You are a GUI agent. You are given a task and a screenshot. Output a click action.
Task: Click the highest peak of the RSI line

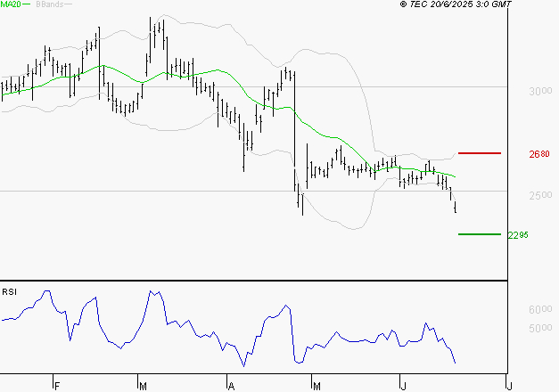[150, 290]
